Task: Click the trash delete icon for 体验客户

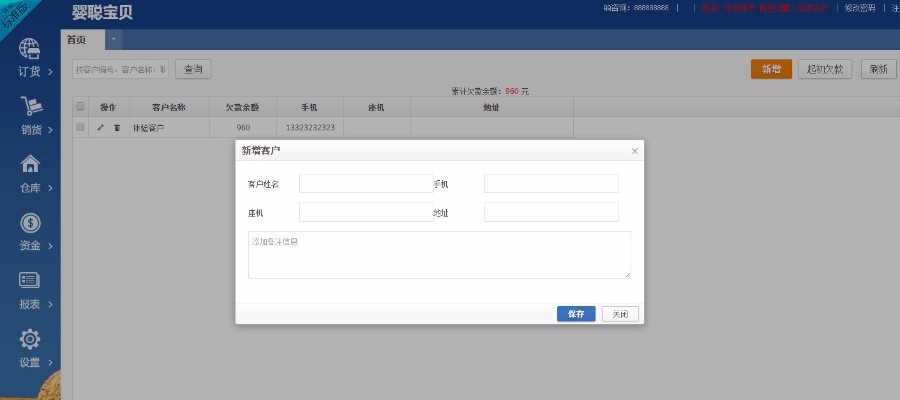Action: click(117, 127)
